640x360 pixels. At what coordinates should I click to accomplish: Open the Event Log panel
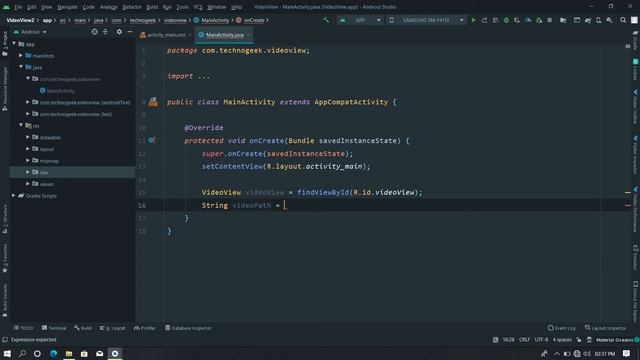[x=562, y=328]
